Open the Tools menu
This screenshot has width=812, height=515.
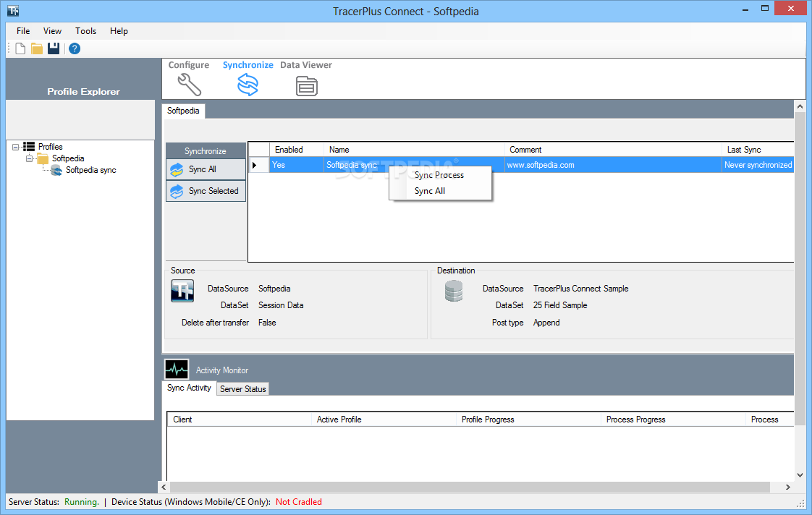pos(86,31)
